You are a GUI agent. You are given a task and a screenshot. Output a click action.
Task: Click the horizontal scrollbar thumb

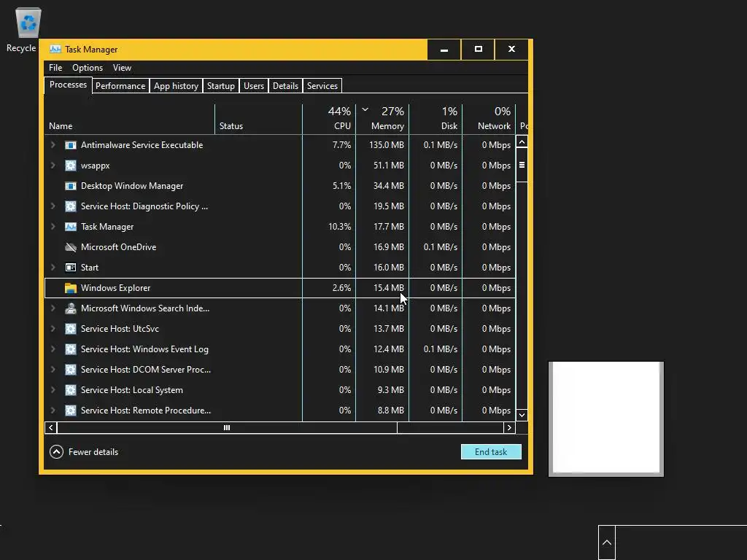pyautogui.click(x=227, y=427)
